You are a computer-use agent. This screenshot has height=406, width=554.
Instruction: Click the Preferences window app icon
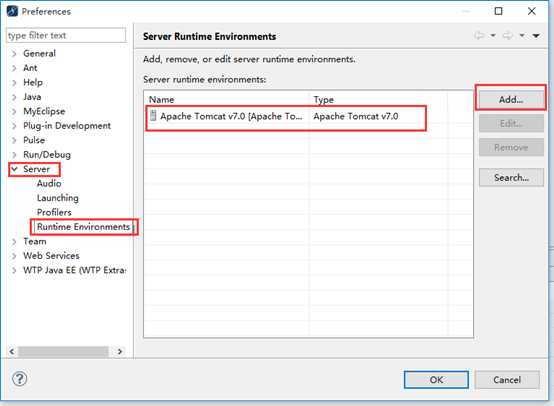pyautogui.click(x=12, y=11)
